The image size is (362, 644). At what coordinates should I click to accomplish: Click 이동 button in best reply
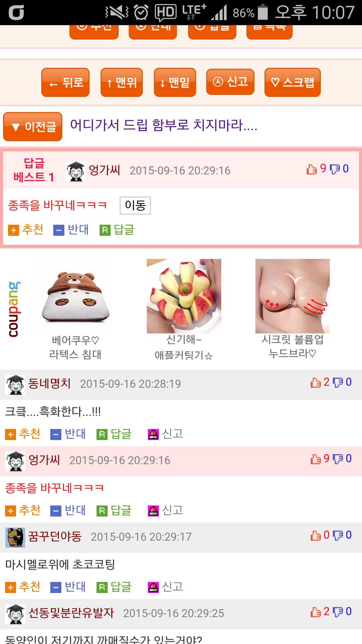click(135, 205)
